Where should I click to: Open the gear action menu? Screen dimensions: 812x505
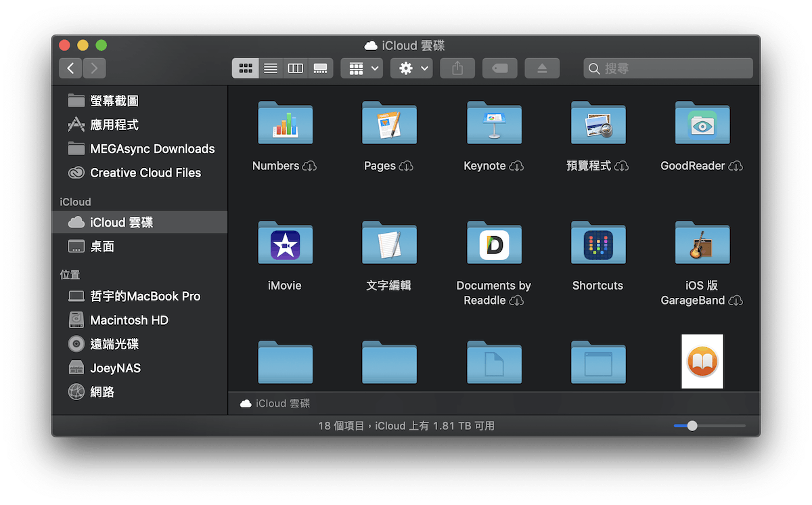(411, 68)
